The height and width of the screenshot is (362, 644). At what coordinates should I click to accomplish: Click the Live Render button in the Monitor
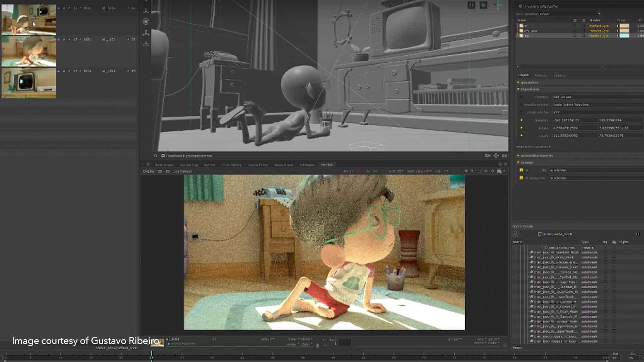point(182,171)
